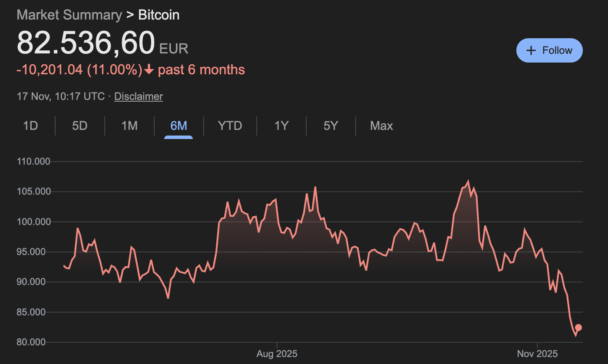Click the red down arrow icon
Screen dimensions: 608x364
[x=149, y=70]
